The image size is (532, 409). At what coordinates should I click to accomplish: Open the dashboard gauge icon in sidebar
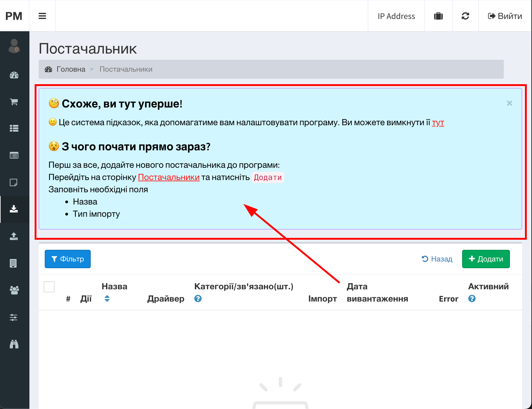point(14,75)
